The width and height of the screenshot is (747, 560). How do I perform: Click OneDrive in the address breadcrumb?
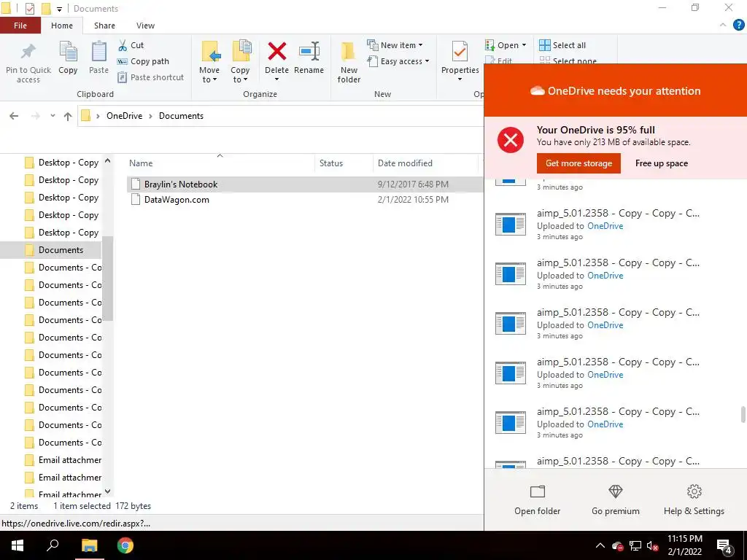coord(124,116)
